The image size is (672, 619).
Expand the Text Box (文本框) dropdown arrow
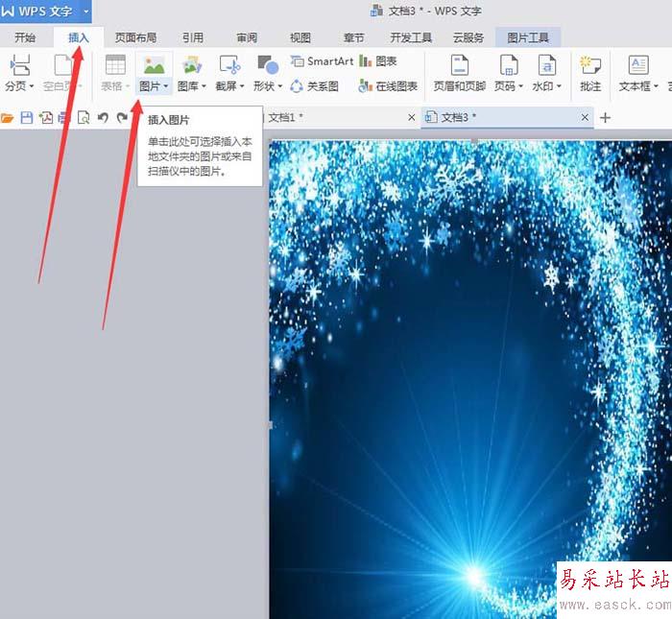[656, 86]
